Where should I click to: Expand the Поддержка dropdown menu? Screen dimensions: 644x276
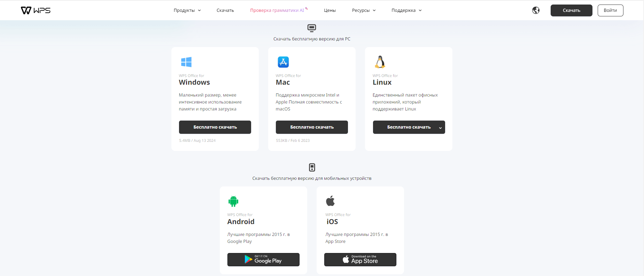[x=406, y=10]
